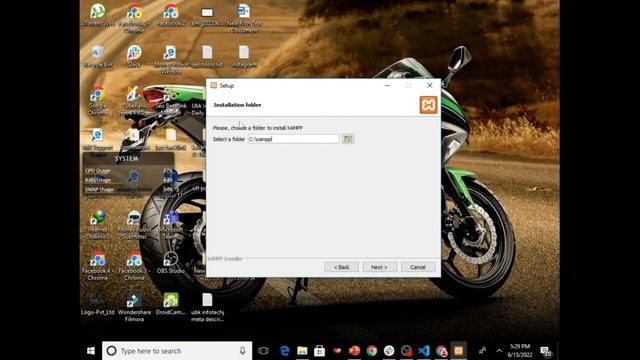Open Microsoft Store from the taskbar
Image resolution: width=640 pixels, height=360 pixels.
[319, 351]
